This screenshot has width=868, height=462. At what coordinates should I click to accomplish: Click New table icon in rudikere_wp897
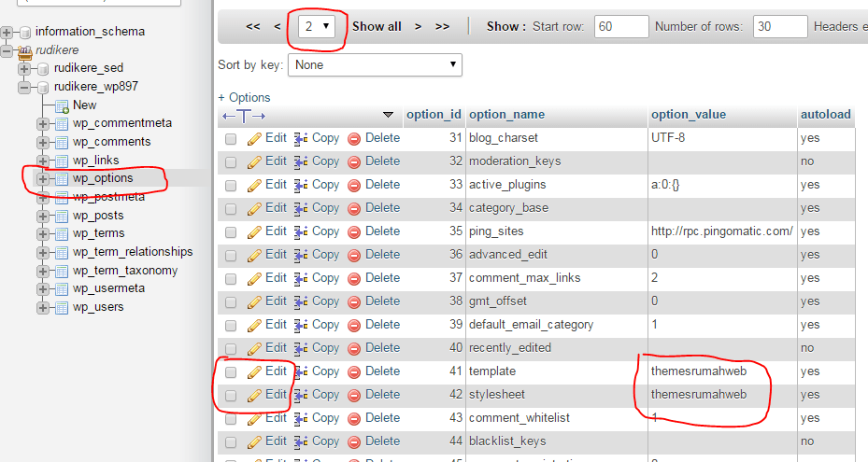click(x=62, y=105)
